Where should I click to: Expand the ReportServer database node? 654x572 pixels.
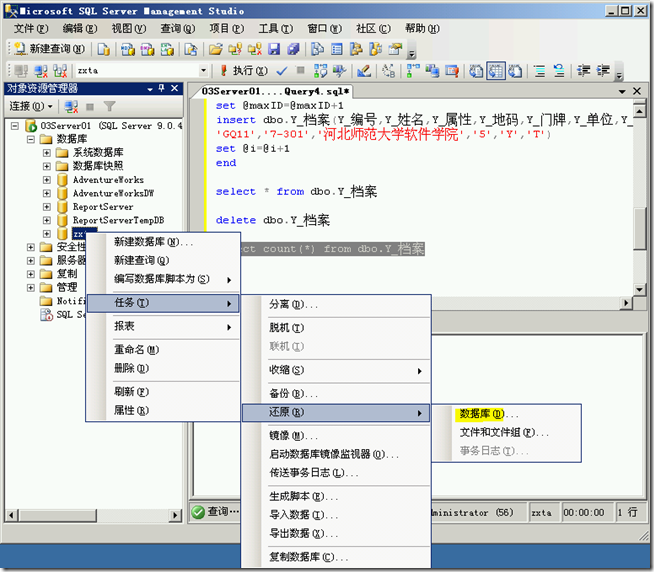click(x=47, y=207)
